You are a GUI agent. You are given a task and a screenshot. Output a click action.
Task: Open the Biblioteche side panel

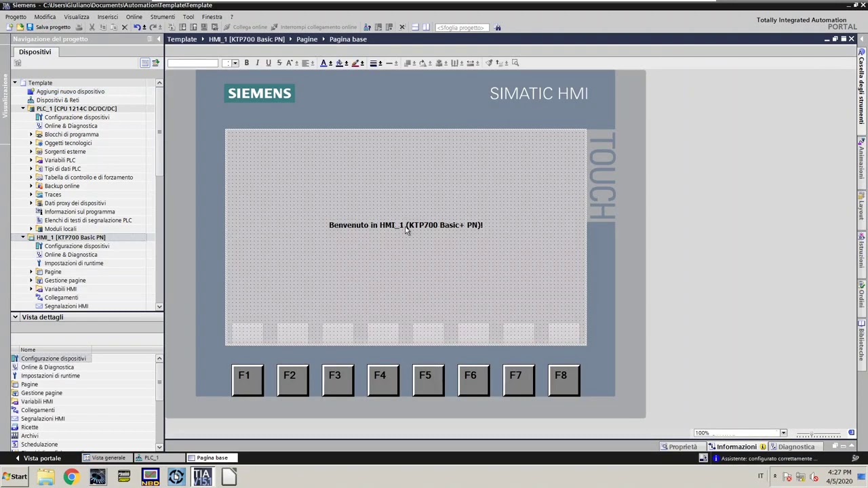pyautogui.click(x=862, y=340)
